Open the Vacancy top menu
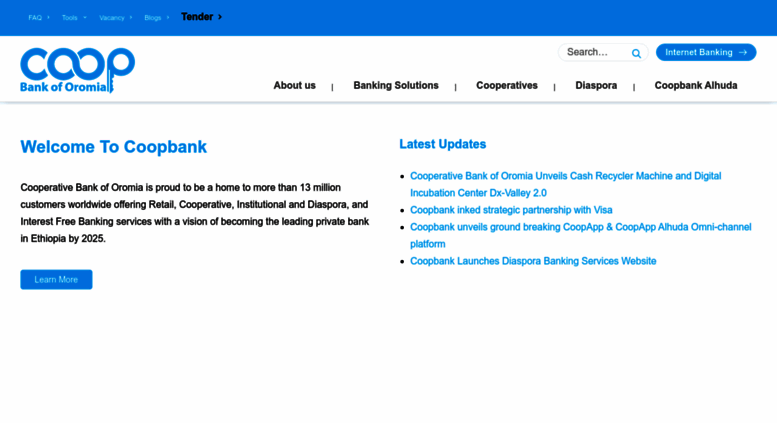This screenshot has height=423, width=777. coord(111,17)
